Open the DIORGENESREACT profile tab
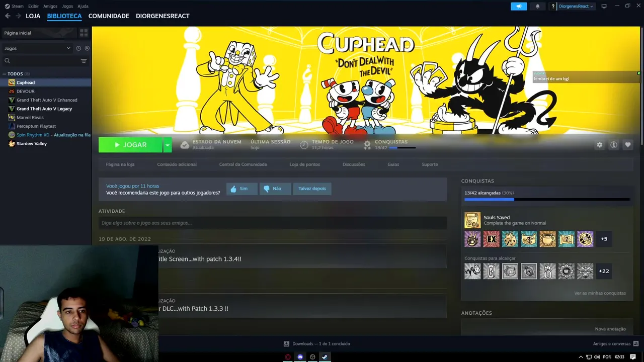 click(x=163, y=16)
